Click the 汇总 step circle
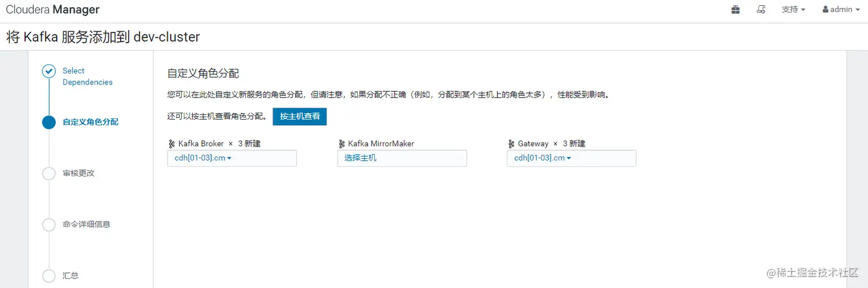Viewport: 868px width, 288px height. [49, 275]
